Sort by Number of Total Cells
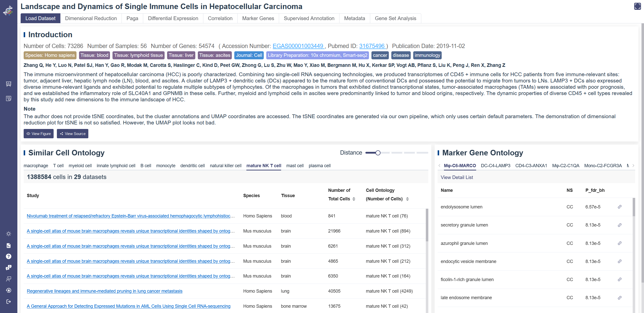 (354, 199)
